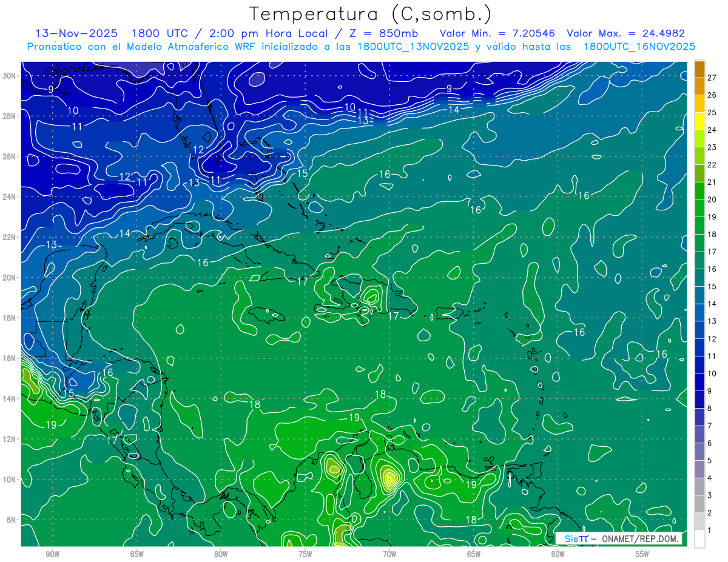Viewport: 728px width, 562px height.
Task: Click the '85W' longitude axis label
Action: (136, 554)
